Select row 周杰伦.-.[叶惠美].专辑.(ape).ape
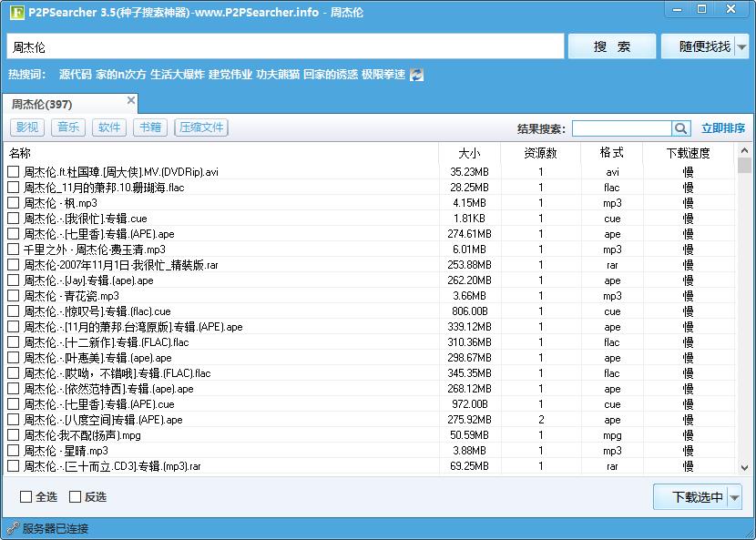The image size is (756, 540). (x=371, y=358)
